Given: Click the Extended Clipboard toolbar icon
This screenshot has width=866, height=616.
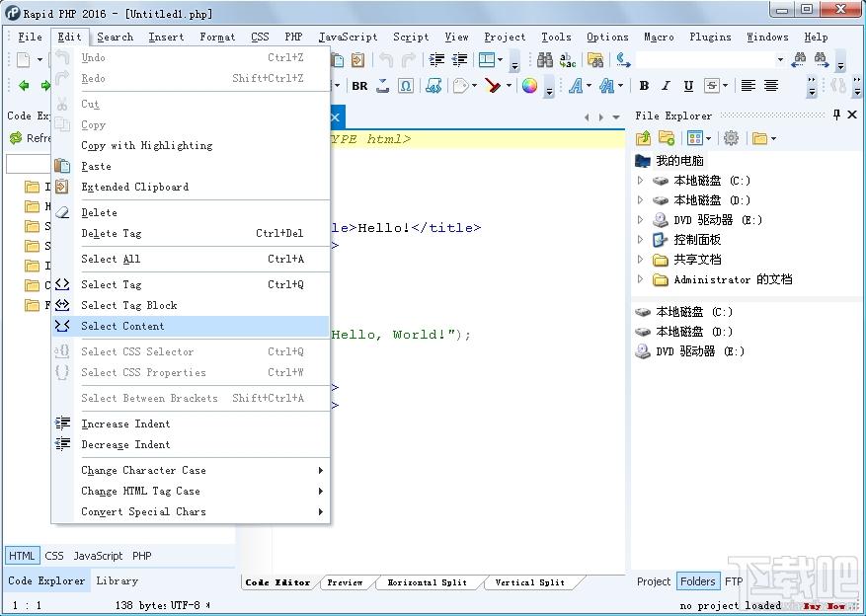Looking at the screenshot, I should [357, 59].
